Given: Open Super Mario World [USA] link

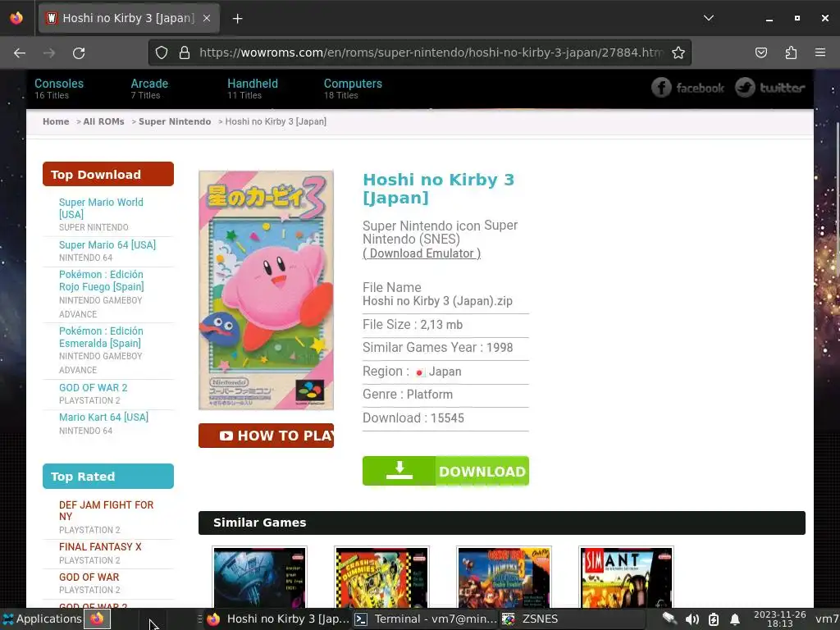Looking at the screenshot, I should (101, 208).
